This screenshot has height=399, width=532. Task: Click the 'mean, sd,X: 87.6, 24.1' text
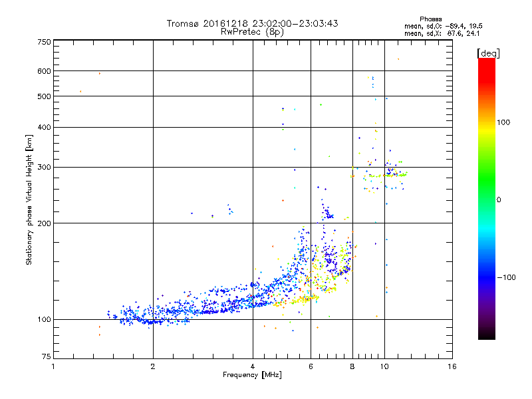pos(442,33)
